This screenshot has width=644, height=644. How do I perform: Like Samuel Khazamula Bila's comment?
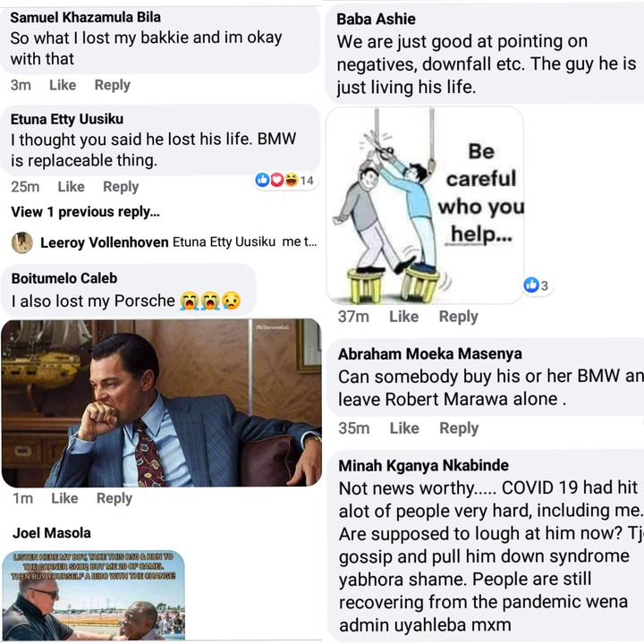(63, 85)
